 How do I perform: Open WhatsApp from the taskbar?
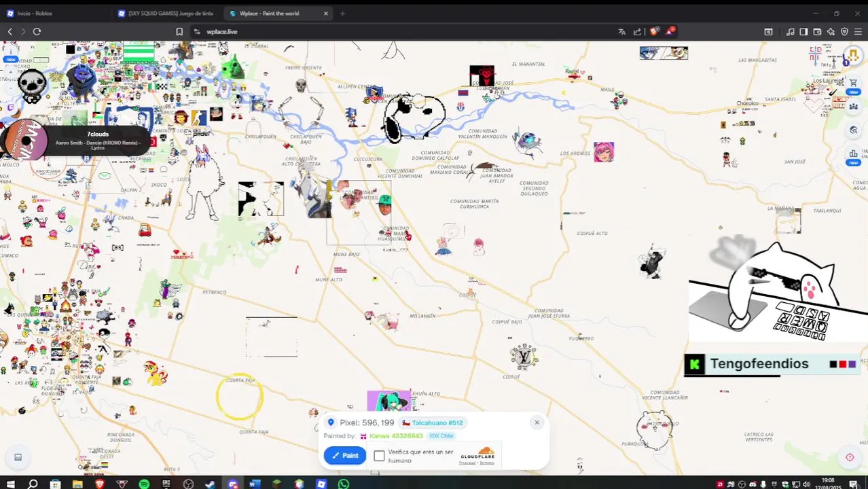344,484
